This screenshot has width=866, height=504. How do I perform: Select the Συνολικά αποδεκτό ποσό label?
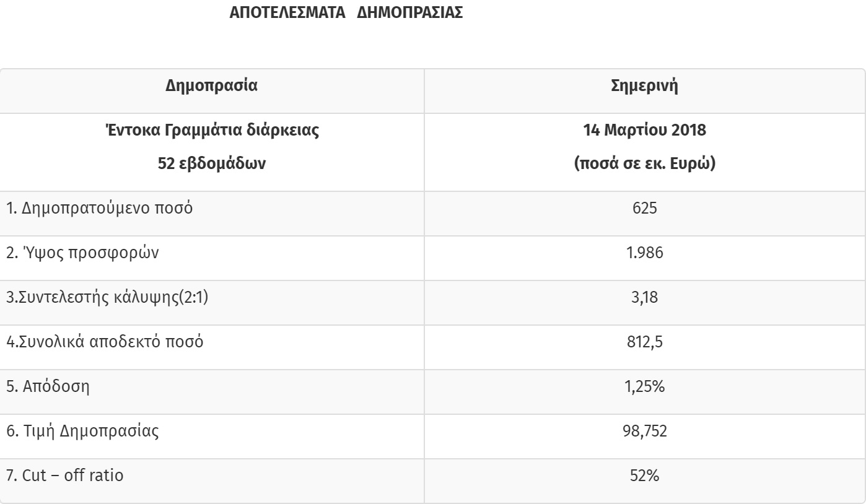105,342
